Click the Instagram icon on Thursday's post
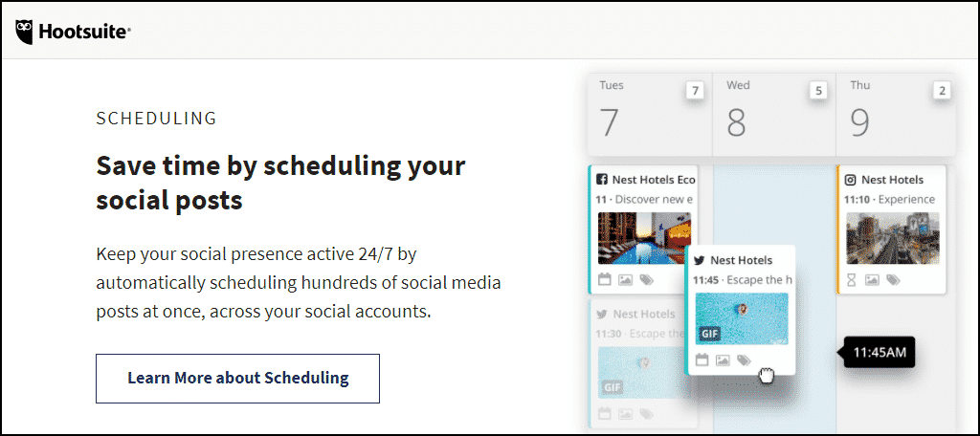Screen dimensions: 980x436 [x=850, y=180]
